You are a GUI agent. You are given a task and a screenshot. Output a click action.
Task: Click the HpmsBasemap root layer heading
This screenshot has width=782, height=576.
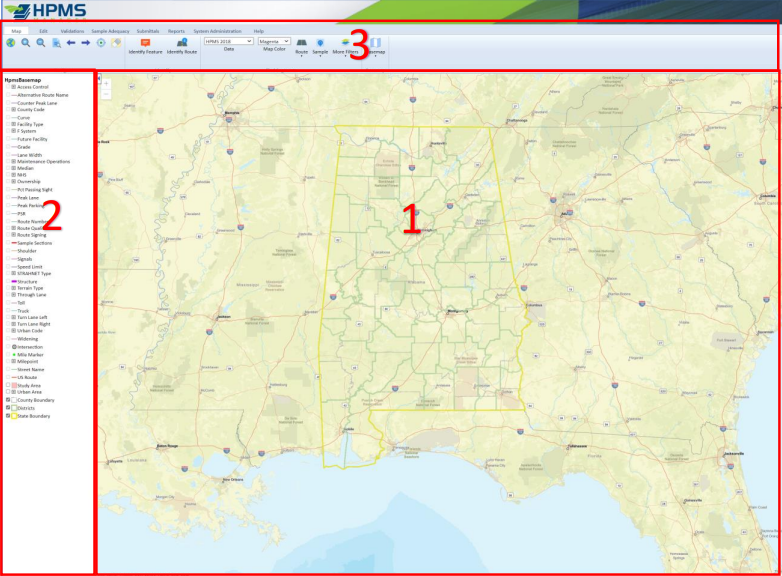[22, 80]
